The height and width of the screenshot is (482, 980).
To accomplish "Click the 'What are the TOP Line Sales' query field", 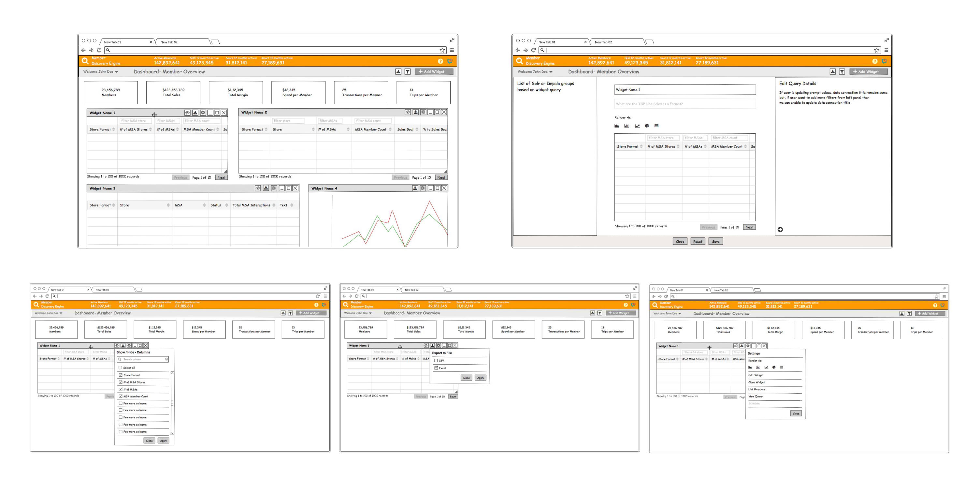I will point(685,104).
